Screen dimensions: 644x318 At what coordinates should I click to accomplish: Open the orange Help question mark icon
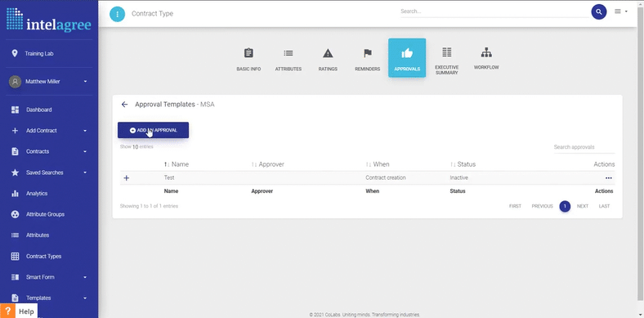click(7, 311)
